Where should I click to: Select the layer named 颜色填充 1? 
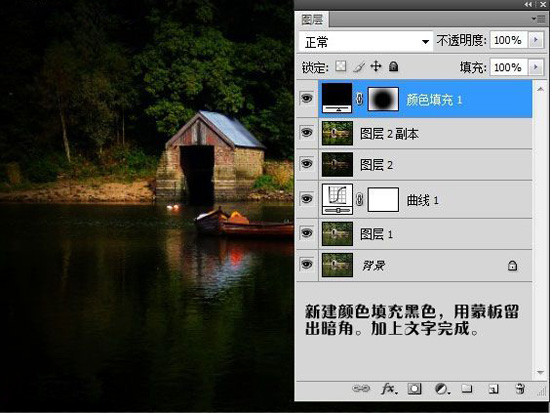[434, 100]
